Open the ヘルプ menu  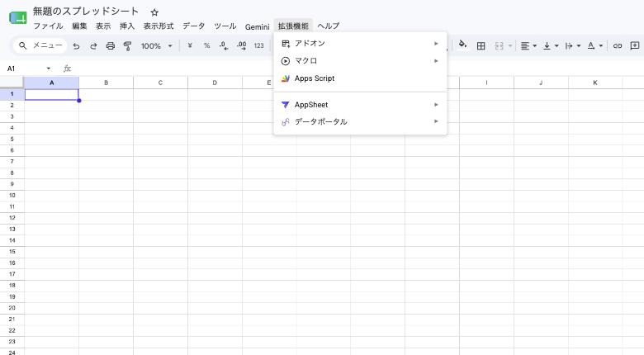click(x=328, y=26)
